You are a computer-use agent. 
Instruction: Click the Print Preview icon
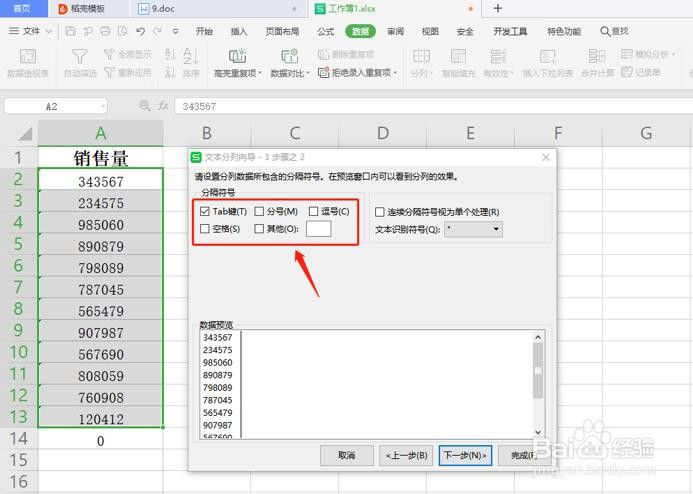pos(122,31)
